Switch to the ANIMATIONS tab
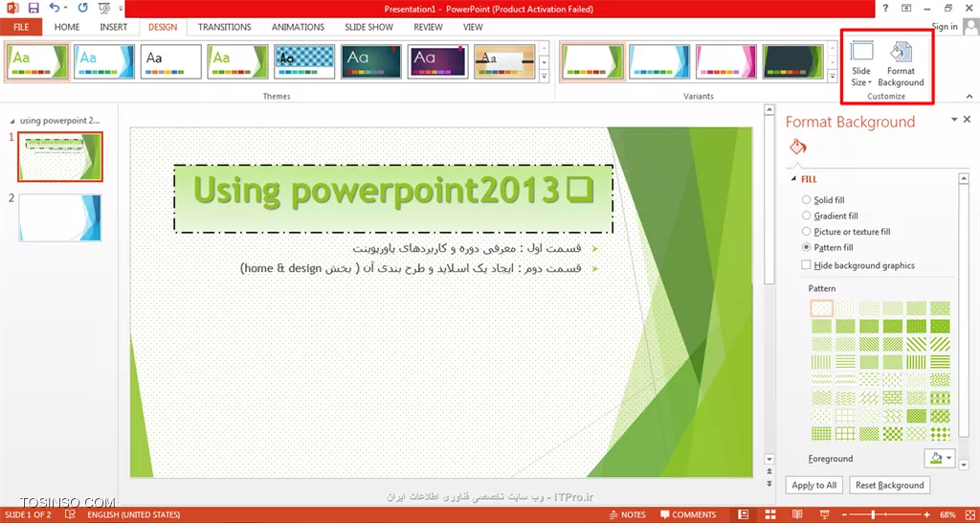The width and height of the screenshot is (980, 523). (298, 27)
